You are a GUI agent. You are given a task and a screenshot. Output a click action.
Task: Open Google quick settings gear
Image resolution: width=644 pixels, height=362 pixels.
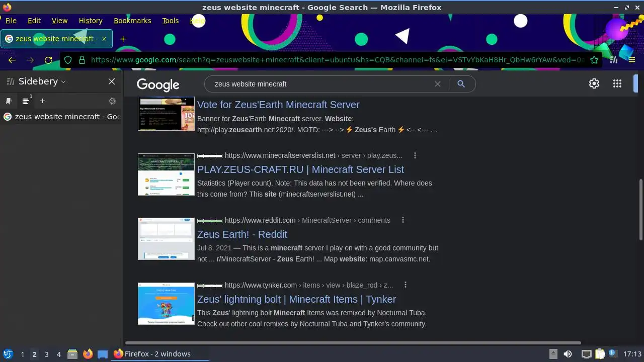pos(594,84)
